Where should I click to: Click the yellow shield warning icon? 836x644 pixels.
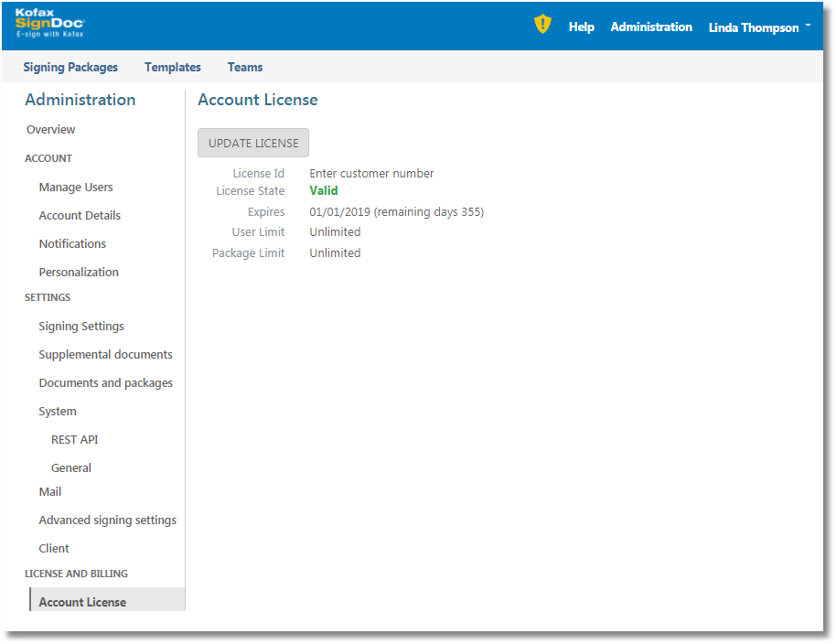point(542,25)
